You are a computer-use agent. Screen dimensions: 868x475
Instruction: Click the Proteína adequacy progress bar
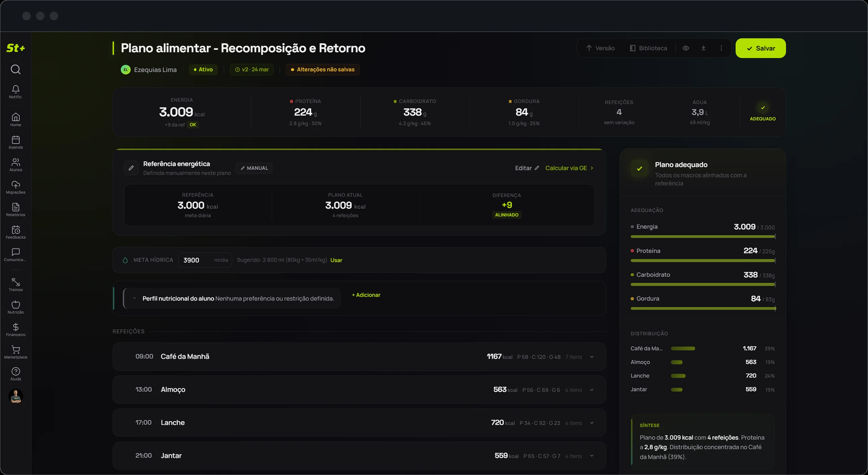click(x=703, y=261)
